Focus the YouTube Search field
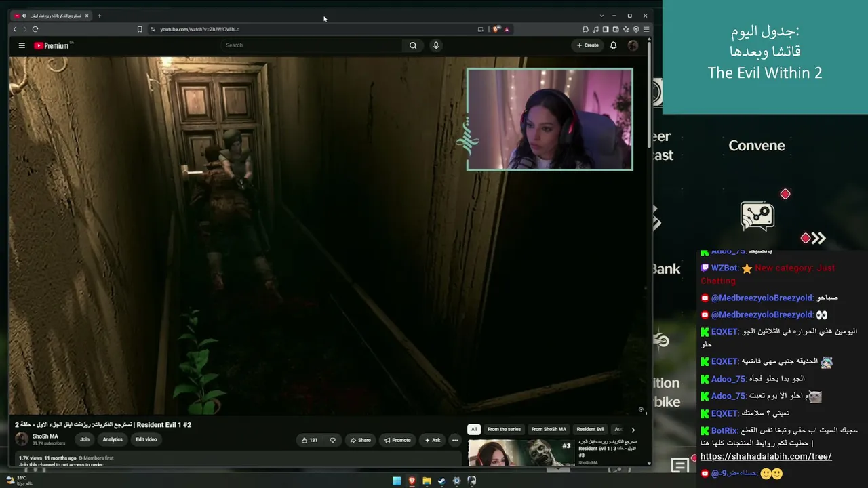Screen dimensions: 868x488 313,45
